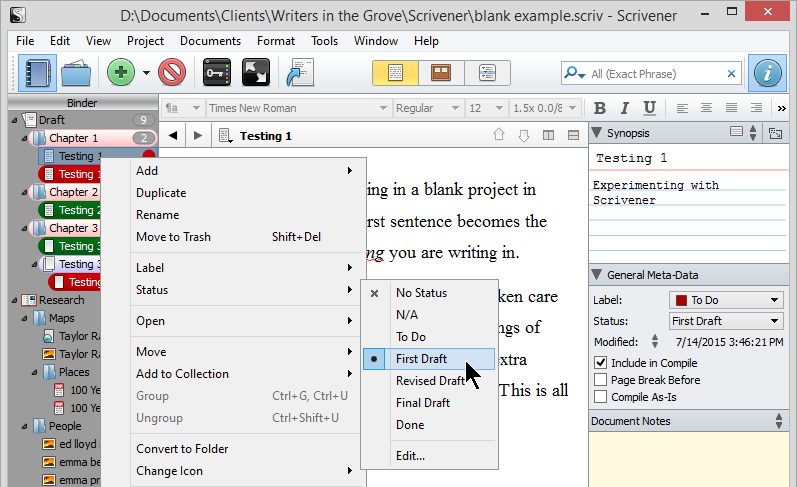The height and width of the screenshot is (487, 797).
Task: Switch to Corkboard view mode
Action: 440,73
